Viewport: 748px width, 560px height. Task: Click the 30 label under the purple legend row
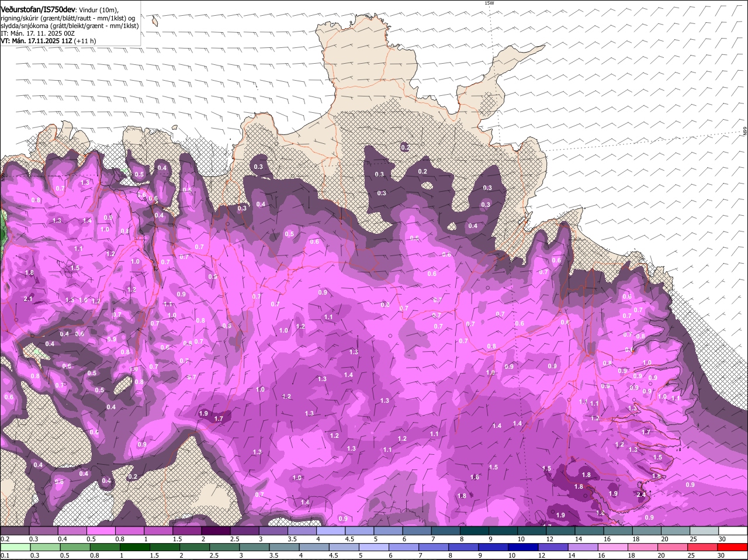[x=722, y=538]
